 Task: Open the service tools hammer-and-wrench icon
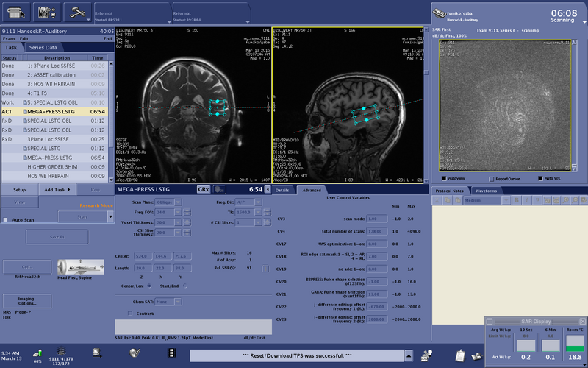[78, 13]
